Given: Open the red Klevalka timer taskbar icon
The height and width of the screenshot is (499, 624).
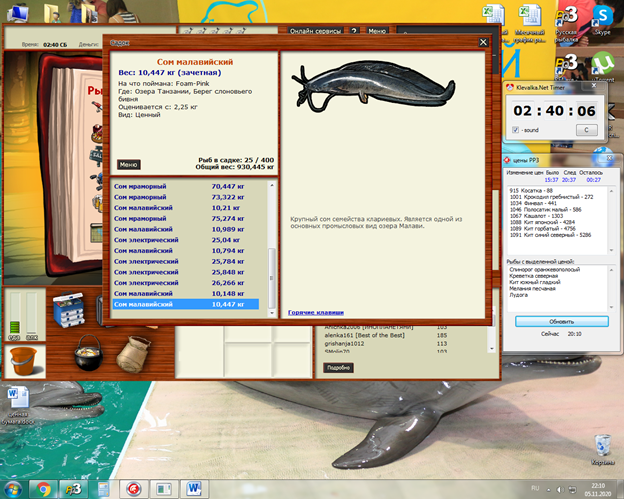Looking at the screenshot, I should point(134,489).
